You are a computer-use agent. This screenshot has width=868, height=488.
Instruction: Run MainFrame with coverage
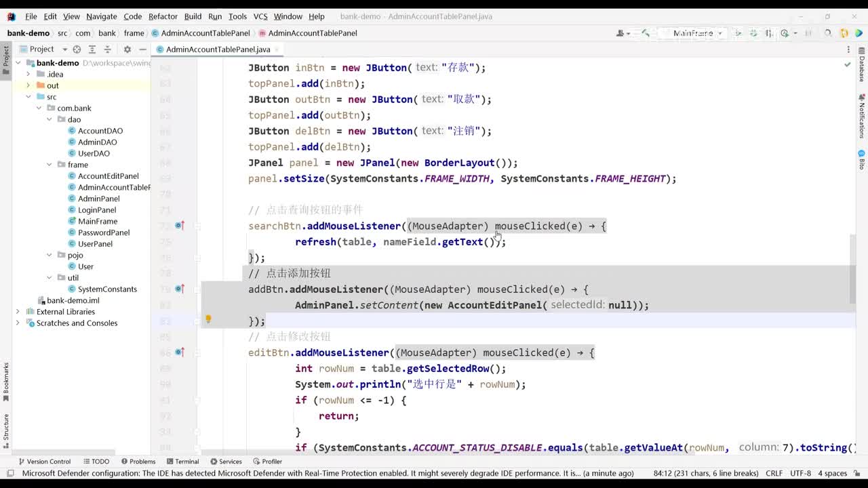coord(769,33)
